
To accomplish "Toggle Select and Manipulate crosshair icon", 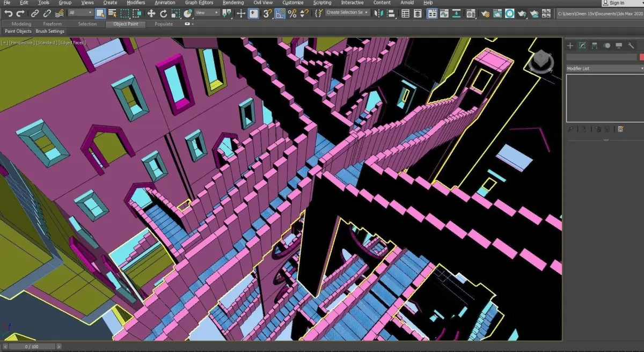I will (241, 13).
